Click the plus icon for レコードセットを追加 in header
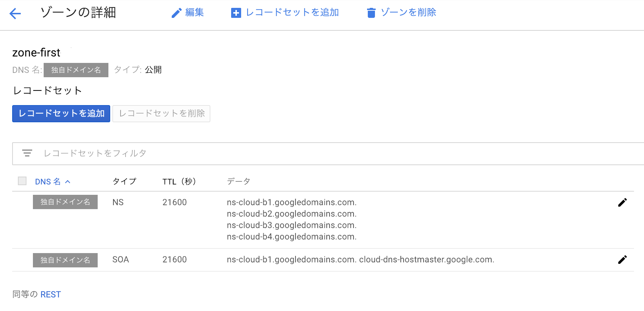 coord(236,13)
